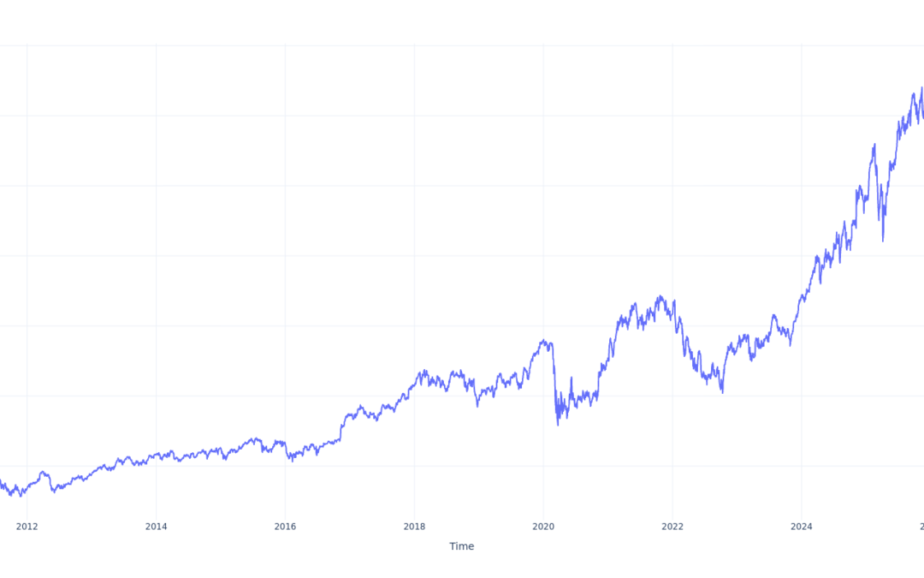
Task: Select the "Time" x-axis title
Action: coord(461,546)
